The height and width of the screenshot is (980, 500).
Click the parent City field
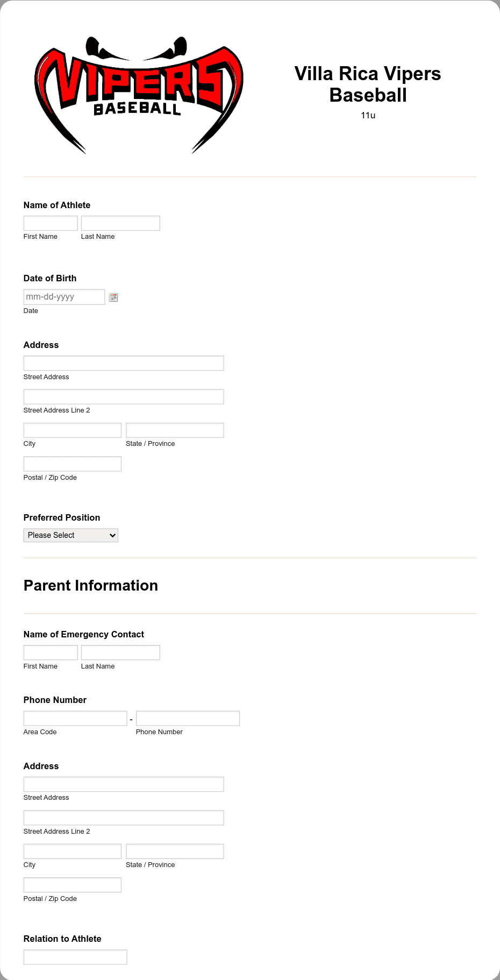click(x=72, y=851)
